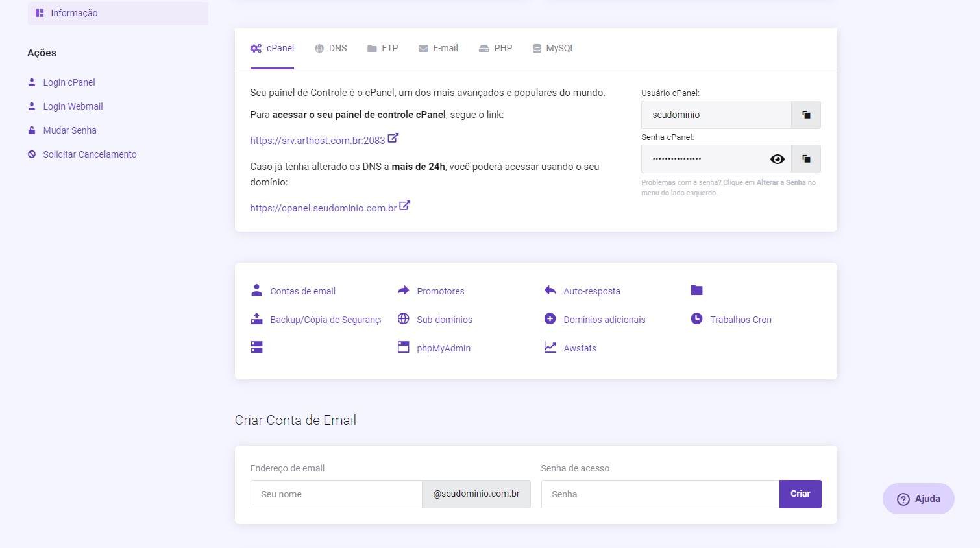980x548 pixels.
Task: Click Login cPanel in sidebar
Action: 69,82
